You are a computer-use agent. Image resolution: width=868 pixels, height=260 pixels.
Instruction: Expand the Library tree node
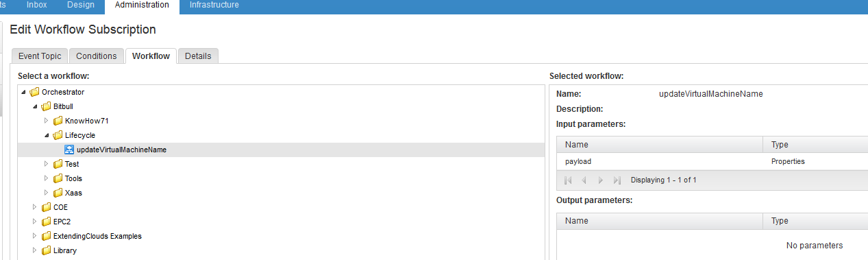click(35, 250)
